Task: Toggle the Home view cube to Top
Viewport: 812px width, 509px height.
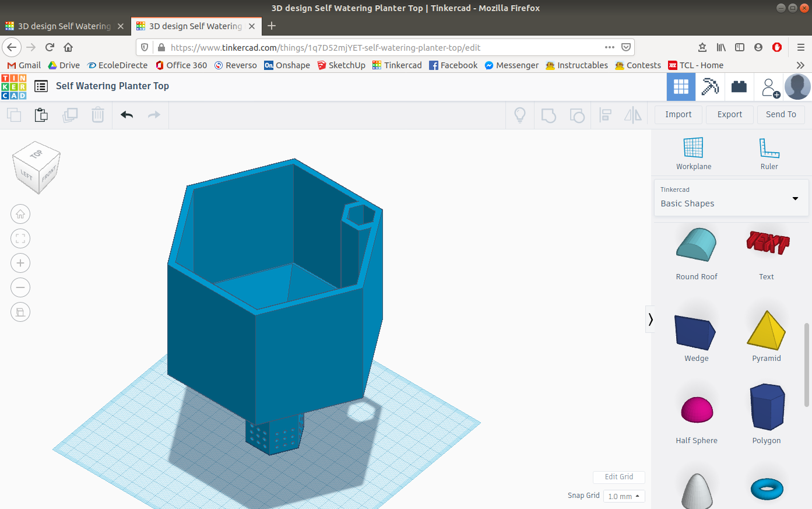Action: coord(36,154)
